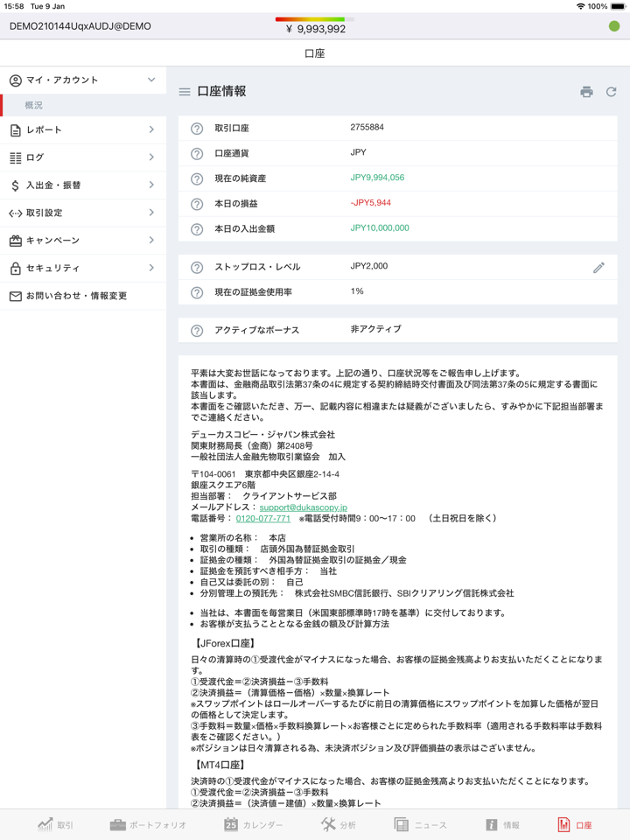Expand the 取引設定 menu
Viewport: 630px width, 840px height.
(x=83, y=213)
